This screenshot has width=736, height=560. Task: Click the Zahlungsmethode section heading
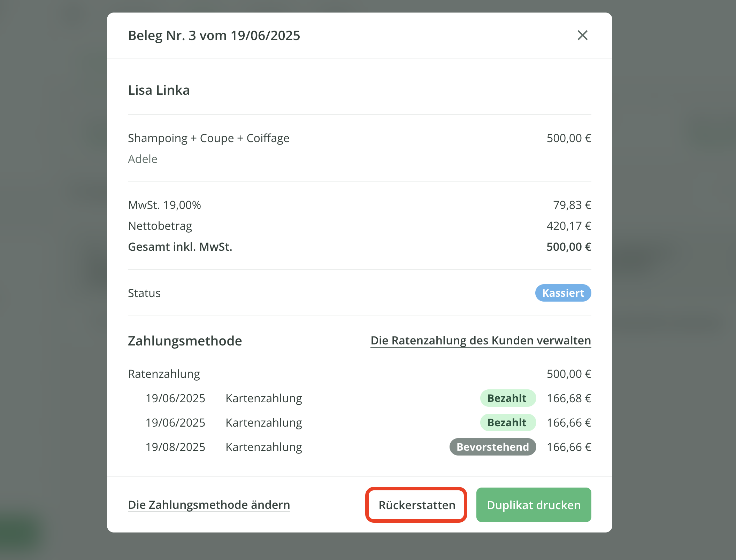pos(185,341)
